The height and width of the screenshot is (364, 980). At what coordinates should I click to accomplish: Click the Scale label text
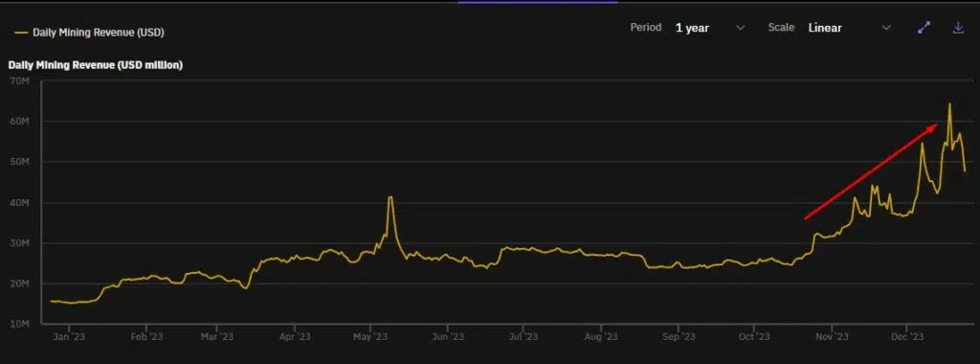[x=781, y=28]
